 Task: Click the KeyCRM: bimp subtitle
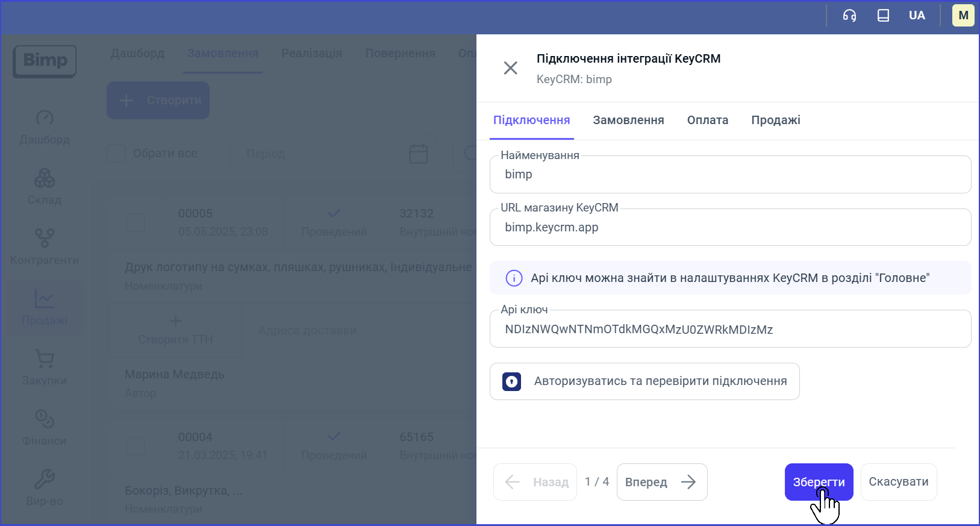(574, 80)
